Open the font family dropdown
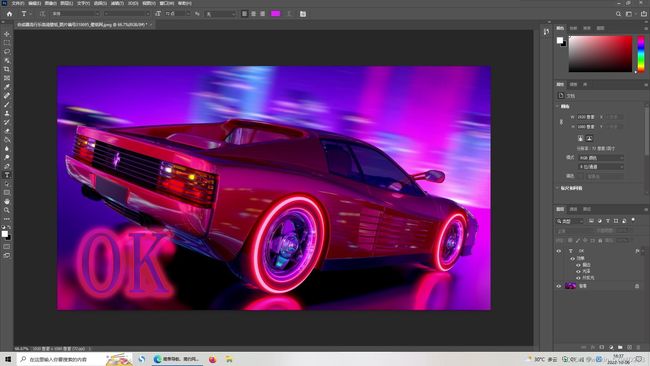Image resolution: width=650 pixels, height=366 pixels. point(75,14)
